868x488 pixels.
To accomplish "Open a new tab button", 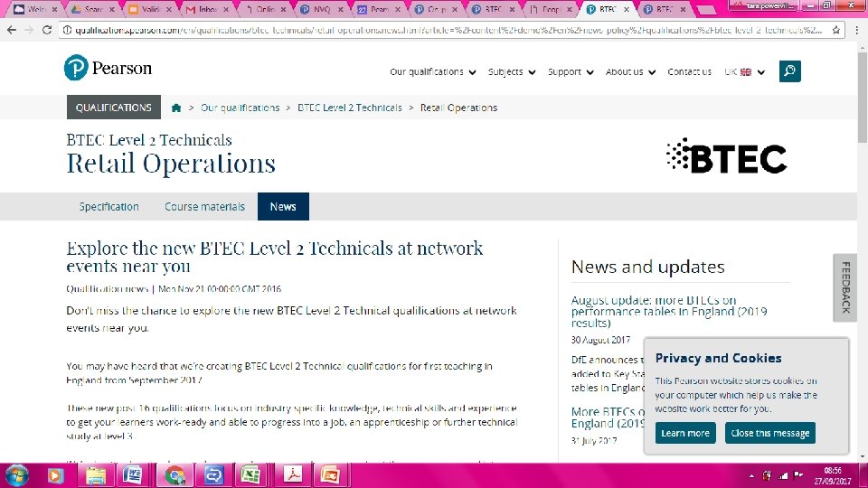I will [x=705, y=10].
